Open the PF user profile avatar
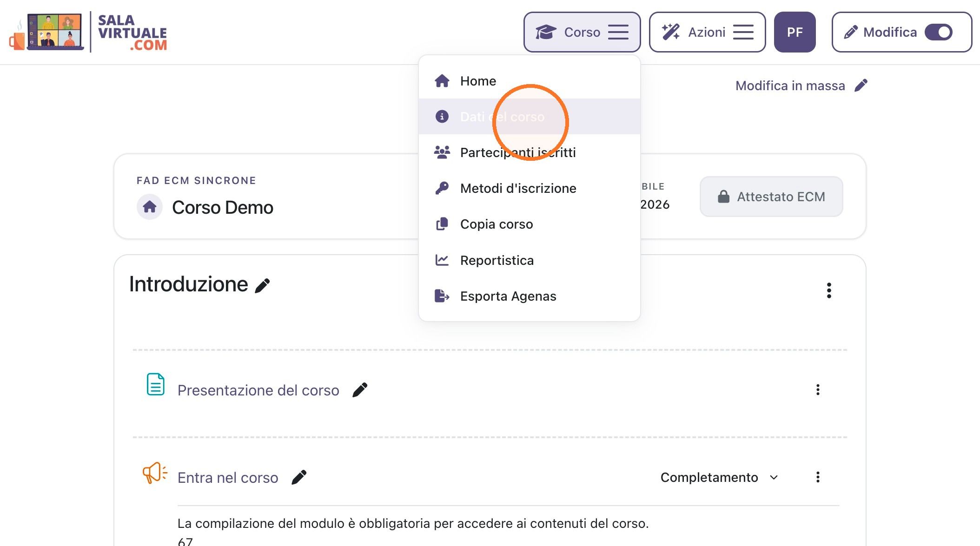This screenshot has height=546, width=980. pos(795,32)
